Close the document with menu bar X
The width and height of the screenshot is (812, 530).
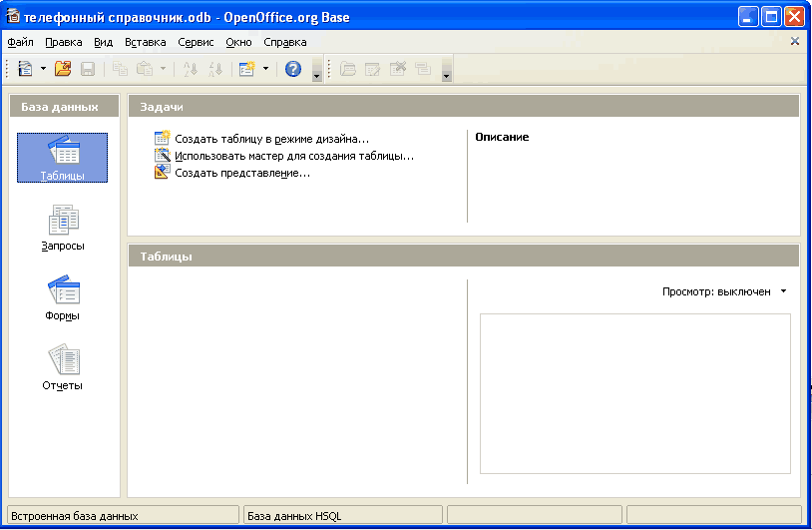[794, 42]
